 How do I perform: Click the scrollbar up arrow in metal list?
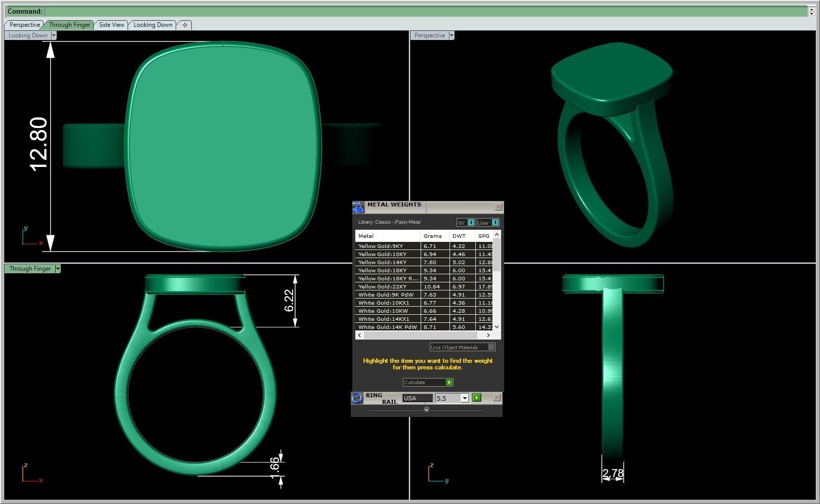[497, 234]
